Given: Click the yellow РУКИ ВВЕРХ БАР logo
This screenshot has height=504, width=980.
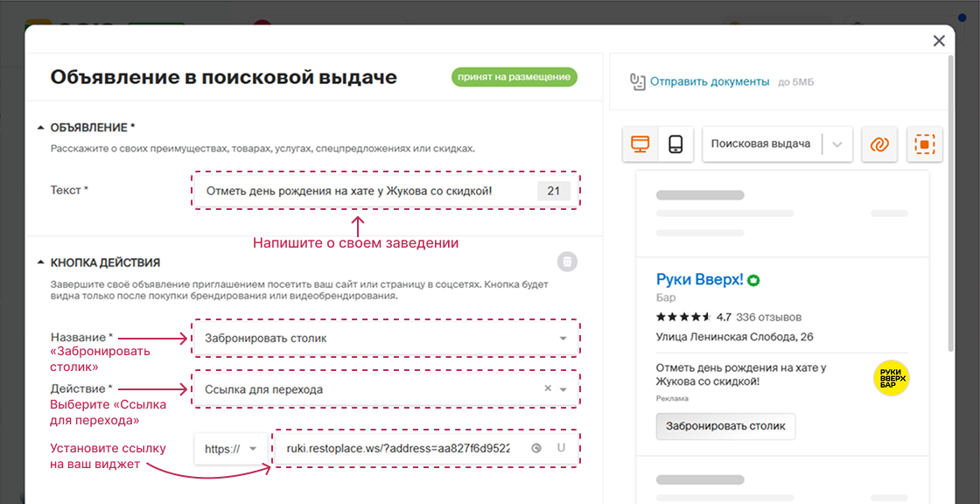Looking at the screenshot, I should pos(890,378).
